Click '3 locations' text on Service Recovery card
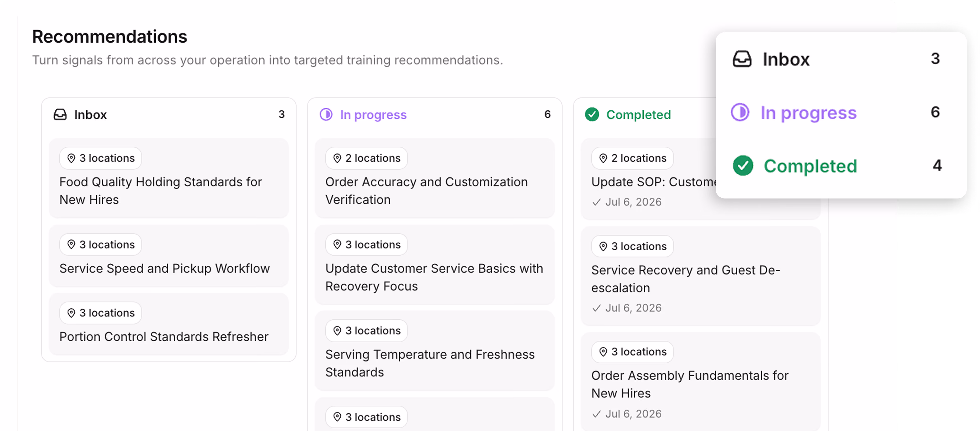Image resolution: width=980 pixels, height=431 pixels. pyautogui.click(x=639, y=246)
